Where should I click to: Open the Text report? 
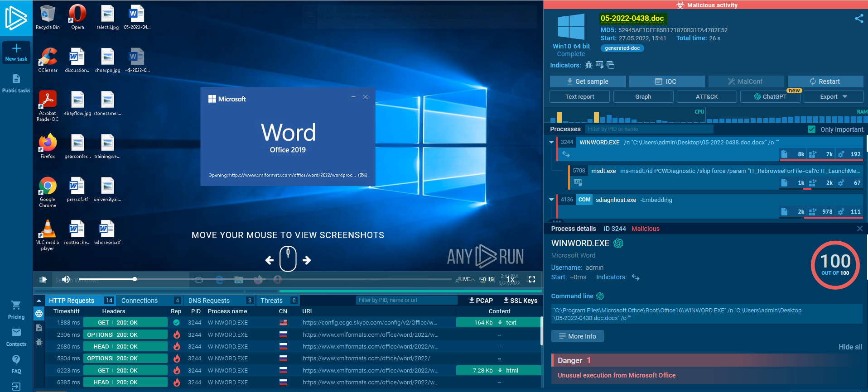pyautogui.click(x=579, y=97)
